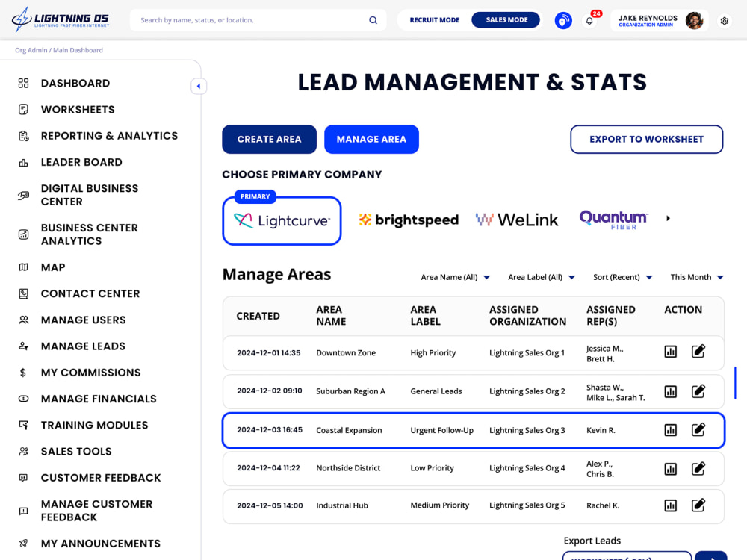
Task: Switch to Sales Mode
Action: (506, 20)
